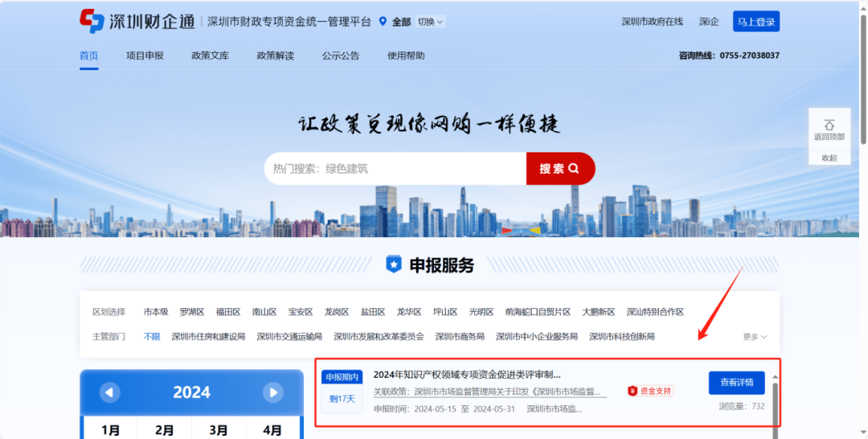The image size is (868, 439).
Task: Collapse the side widget with 收起
Action: tap(829, 158)
